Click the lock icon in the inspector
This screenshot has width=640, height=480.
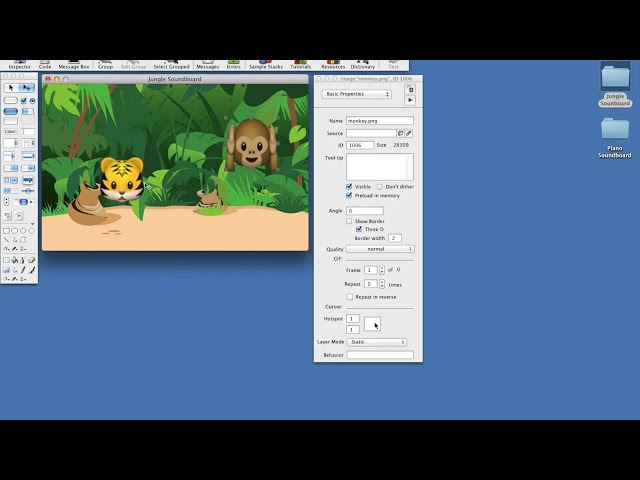pos(410,89)
